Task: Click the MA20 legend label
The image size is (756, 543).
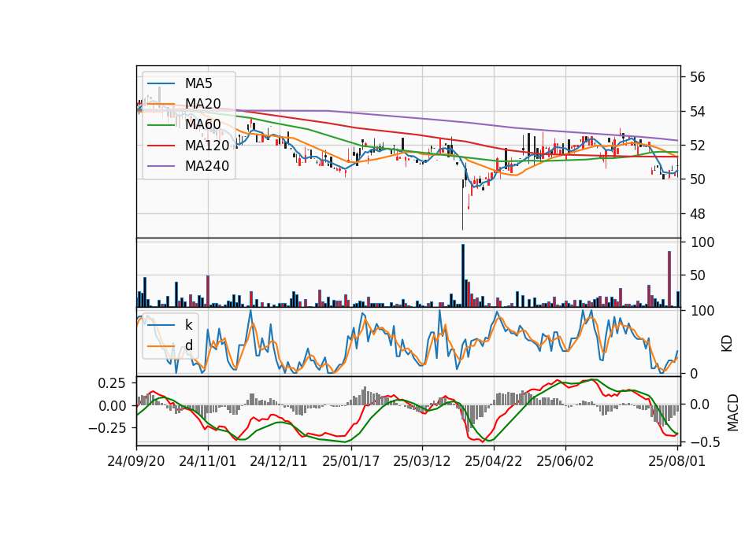Action: pyautogui.click(x=202, y=104)
